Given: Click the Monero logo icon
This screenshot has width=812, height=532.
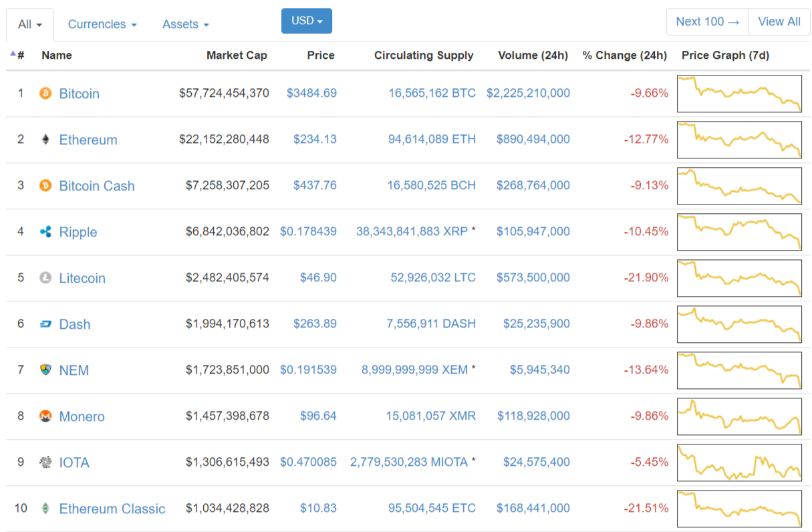Looking at the screenshot, I should pos(45,416).
